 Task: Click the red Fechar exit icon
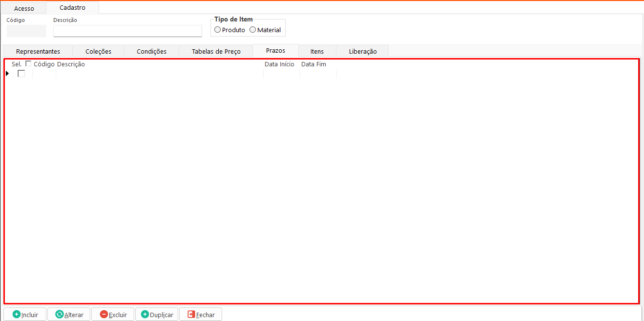(x=191, y=315)
